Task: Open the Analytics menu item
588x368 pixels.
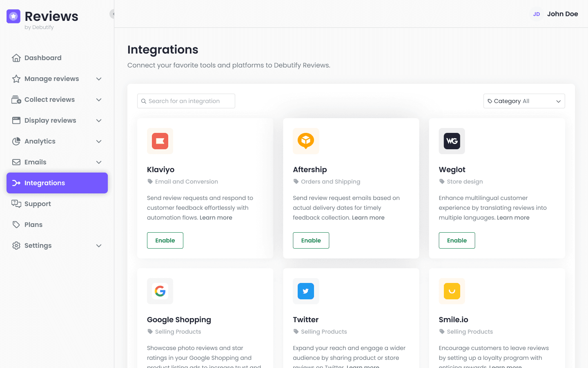Action: tap(57, 141)
